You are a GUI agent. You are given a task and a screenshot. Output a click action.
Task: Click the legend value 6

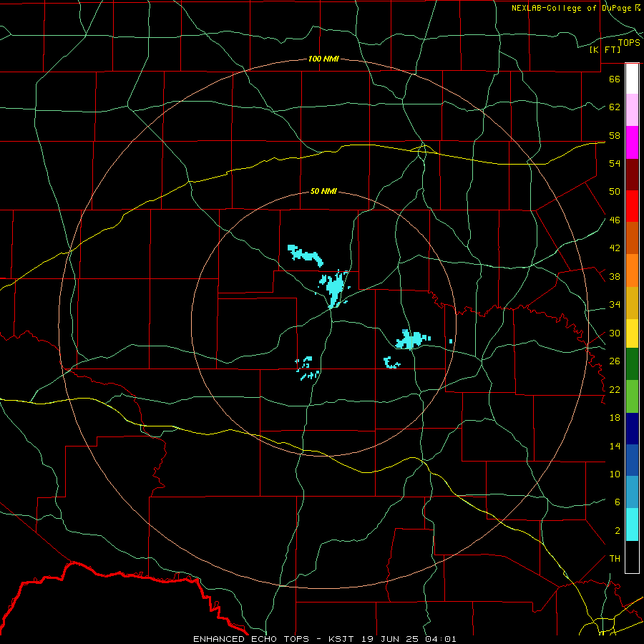(x=618, y=502)
